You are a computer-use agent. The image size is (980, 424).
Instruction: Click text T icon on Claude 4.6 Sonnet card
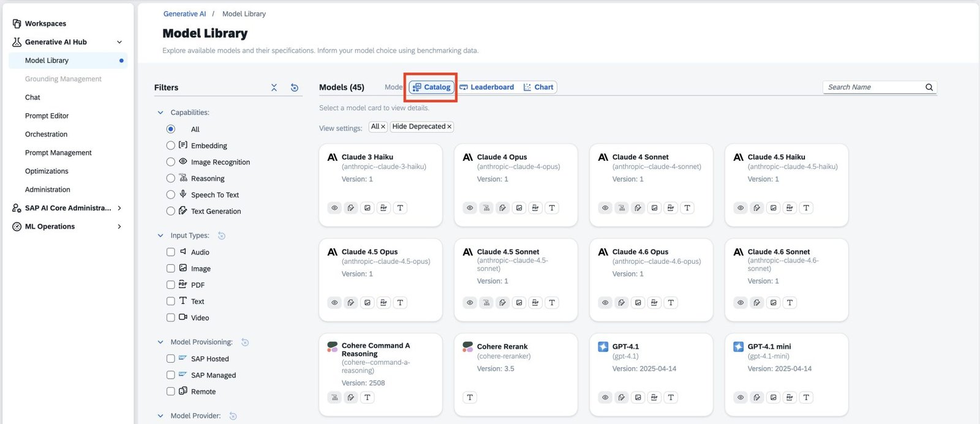tap(790, 303)
